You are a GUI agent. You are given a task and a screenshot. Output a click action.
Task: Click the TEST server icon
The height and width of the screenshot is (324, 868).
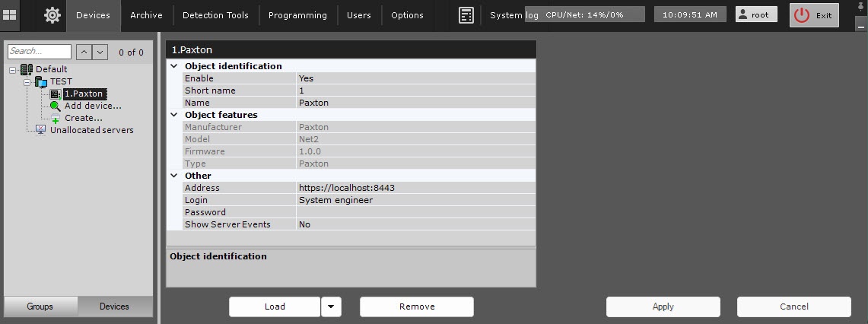(41, 81)
